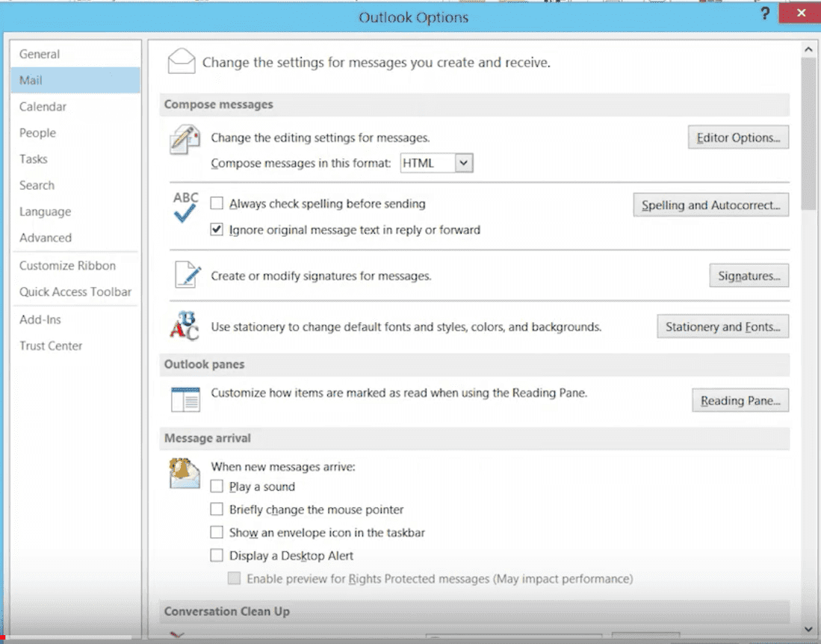Viewport: 821px width, 644px height.
Task: Click the ABC spelling checkmark icon
Action: (x=185, y=208)
